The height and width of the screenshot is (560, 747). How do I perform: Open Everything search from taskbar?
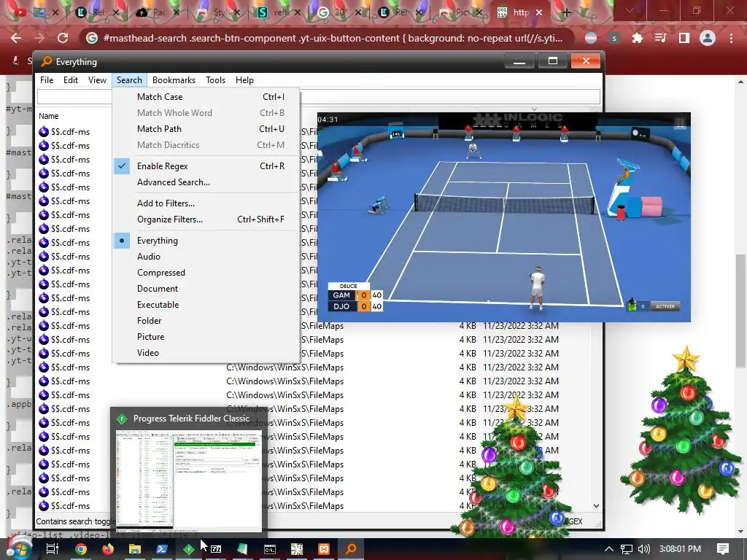(x=351, y=549)
